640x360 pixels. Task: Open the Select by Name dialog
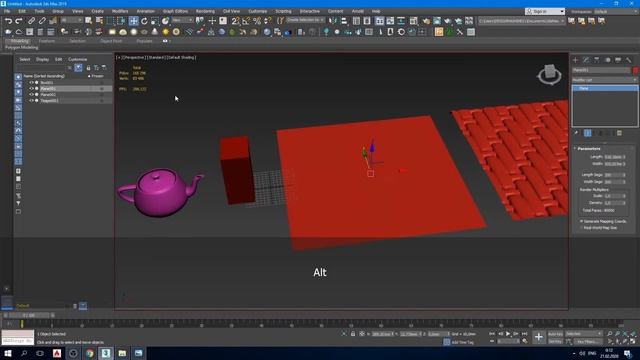(99, 21)
